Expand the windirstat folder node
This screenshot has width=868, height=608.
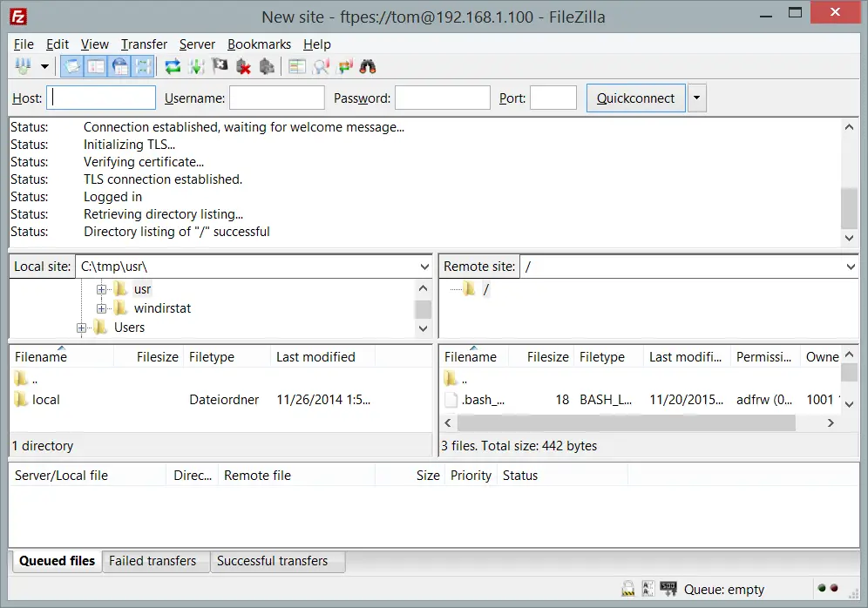point(101,308)
